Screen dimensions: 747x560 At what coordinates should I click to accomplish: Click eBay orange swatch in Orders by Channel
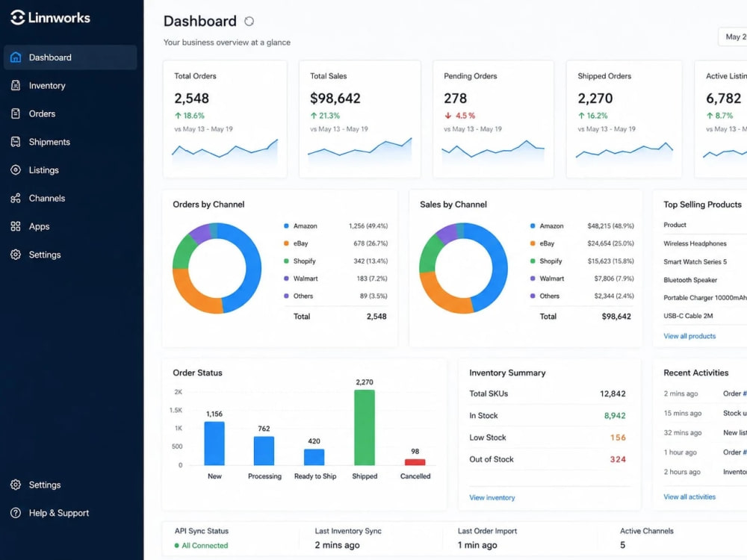pos(286,243)
